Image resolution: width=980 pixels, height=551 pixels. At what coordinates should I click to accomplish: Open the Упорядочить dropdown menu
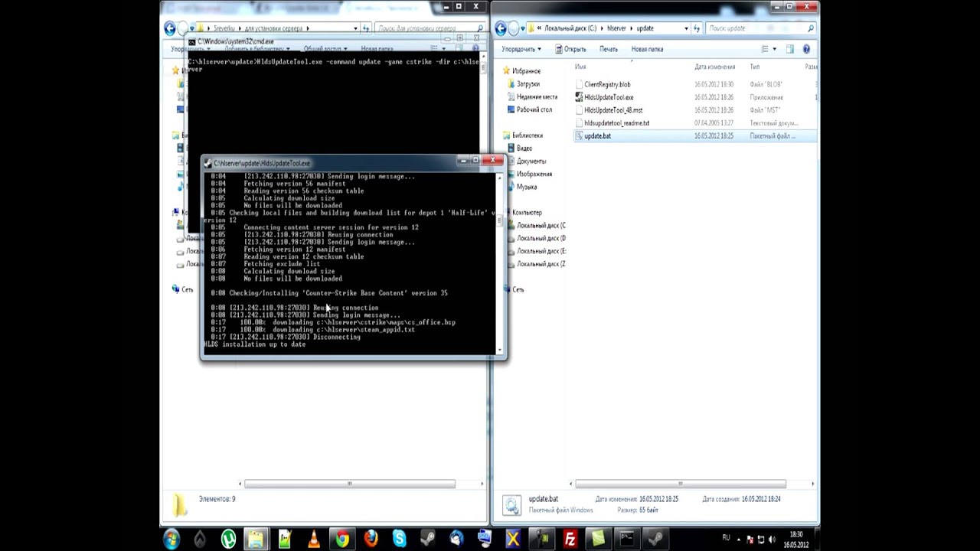click(521, 49)
